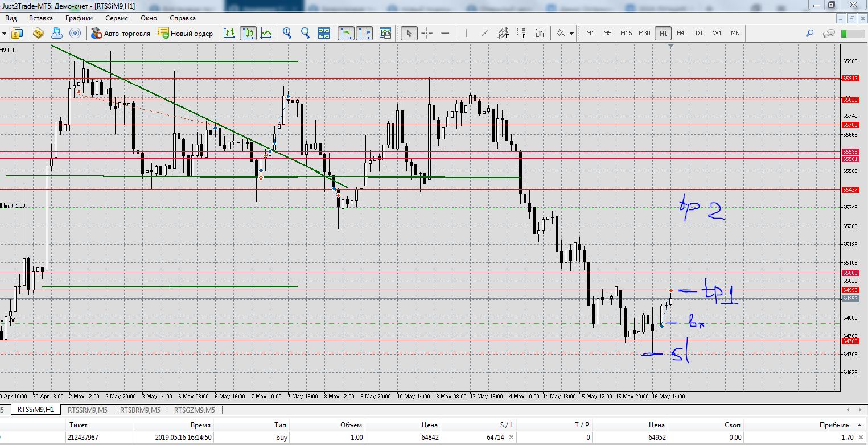Select the crosshair tool
Screen dimensions: 868x445
pyautogui.click(x=427, y=33)
